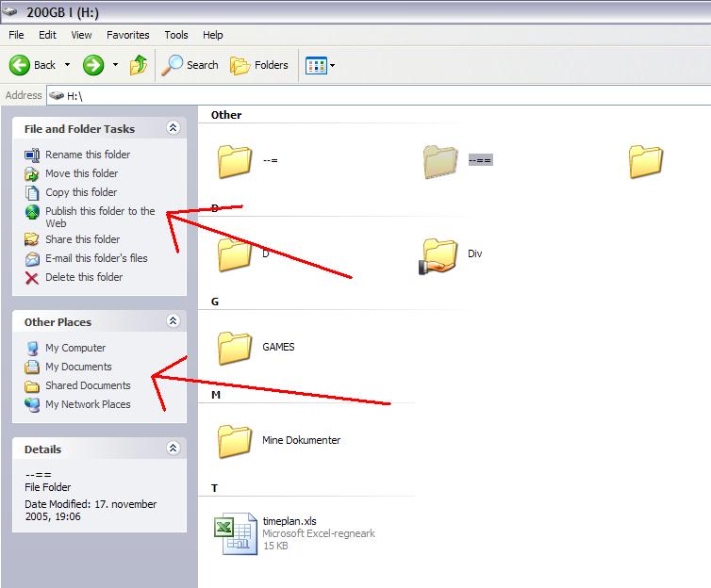Viewport: 711px width, 588px height.
Task: Open My Network Places link
Action: [88, 404]
